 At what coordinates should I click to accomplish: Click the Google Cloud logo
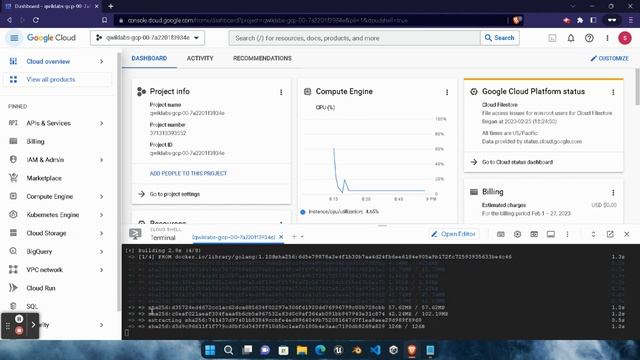51,38
